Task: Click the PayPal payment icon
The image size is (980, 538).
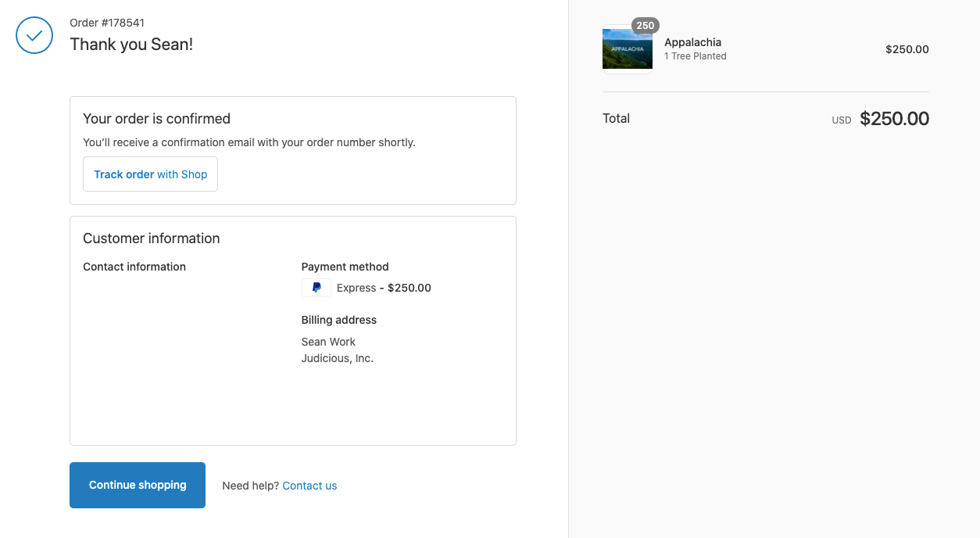Action: 317,288
